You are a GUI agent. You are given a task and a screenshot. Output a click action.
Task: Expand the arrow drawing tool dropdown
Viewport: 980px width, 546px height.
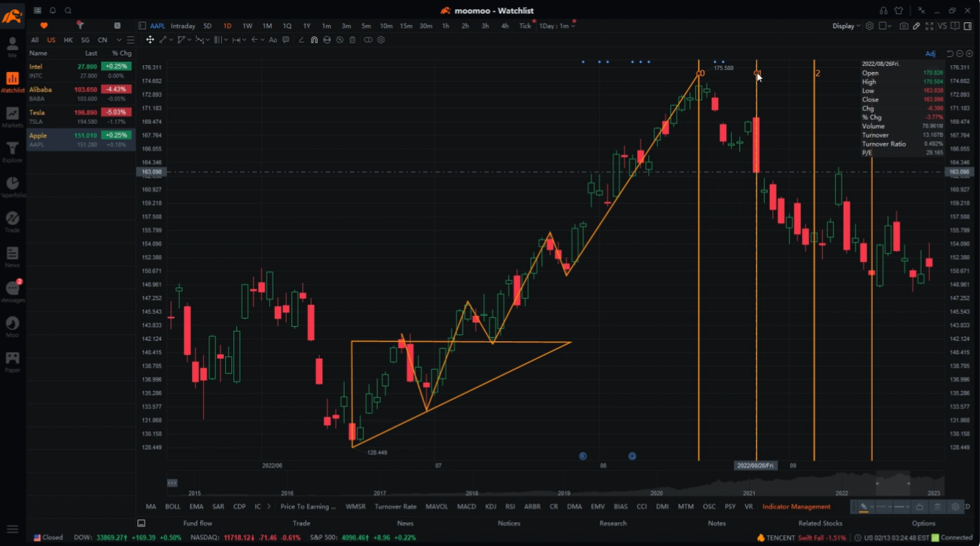coord(263,40)
